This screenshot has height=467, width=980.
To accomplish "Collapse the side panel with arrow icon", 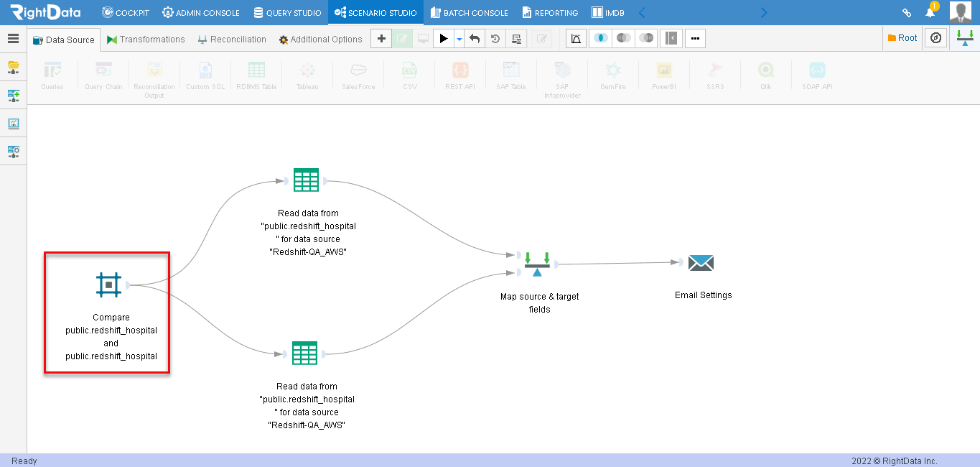I will coord(671,39).
